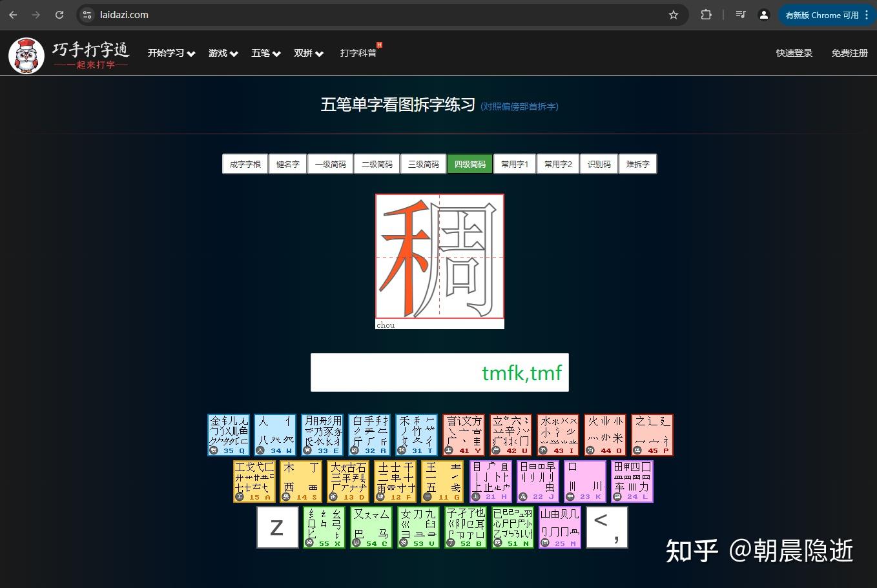Open the 打字科普 menu item
Screen dimensions: 877x588
tap(358, 53)
